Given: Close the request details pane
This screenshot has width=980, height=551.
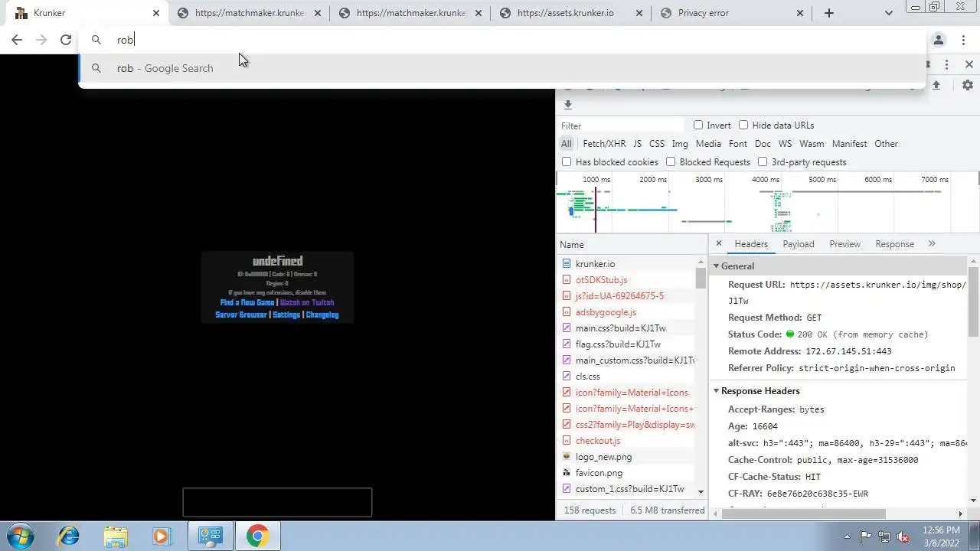Looking at the screenshot, I should [x=718, y=243].
